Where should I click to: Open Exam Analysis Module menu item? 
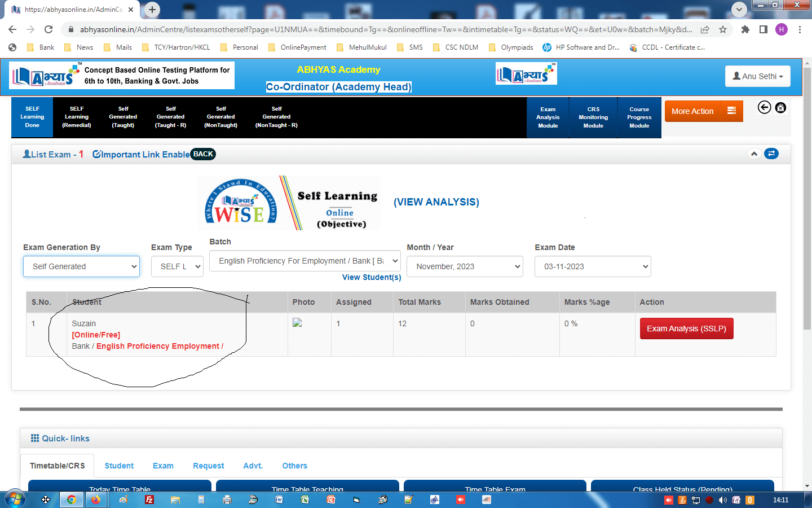coord(548,117)
